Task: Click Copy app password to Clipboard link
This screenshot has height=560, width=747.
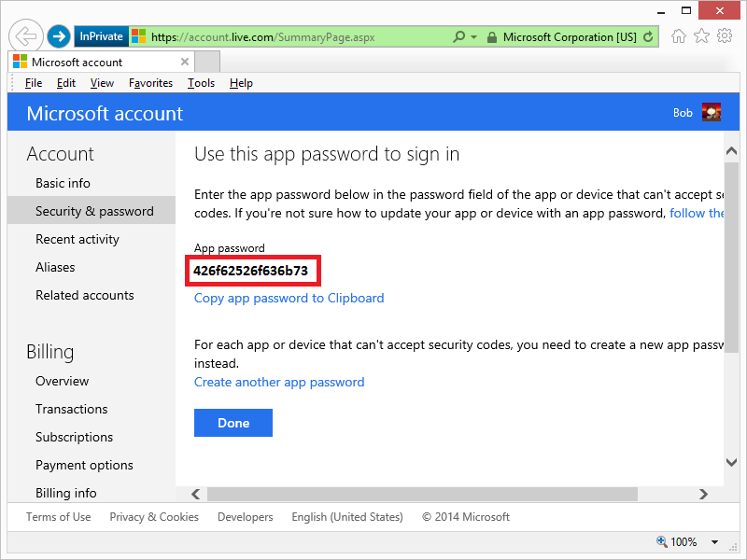Action: (x=289, y=298)
